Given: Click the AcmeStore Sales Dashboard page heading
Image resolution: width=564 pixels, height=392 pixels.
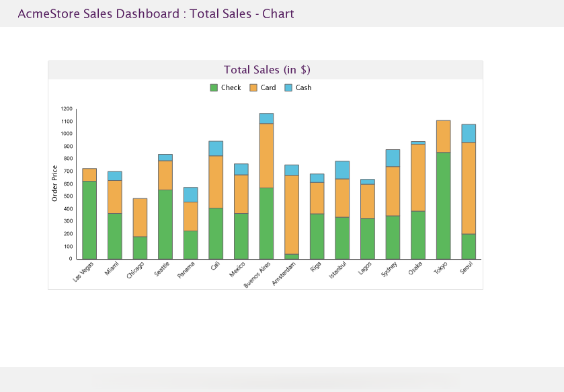Looking at the screenshot, I should (x=155, y=13).
